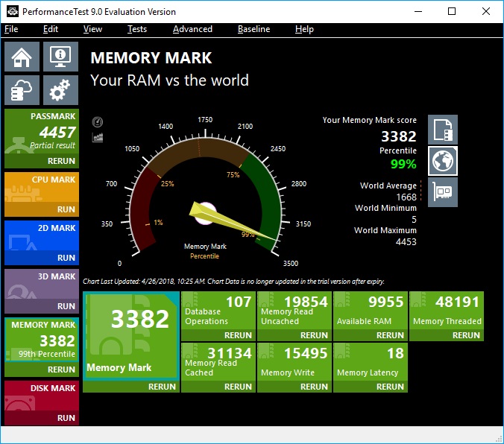Open the Advanced menu
504x444 pixels.
192,29
